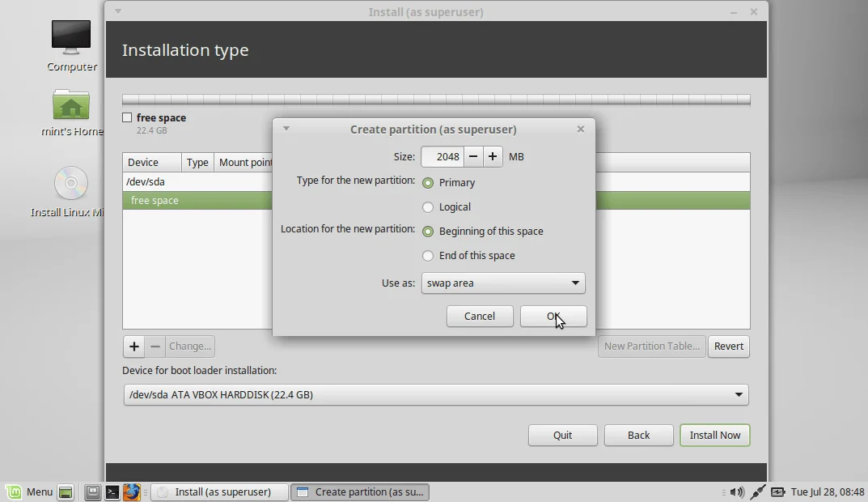
Task: Open the Use as dropdown
Action: [x=502, y=283]
